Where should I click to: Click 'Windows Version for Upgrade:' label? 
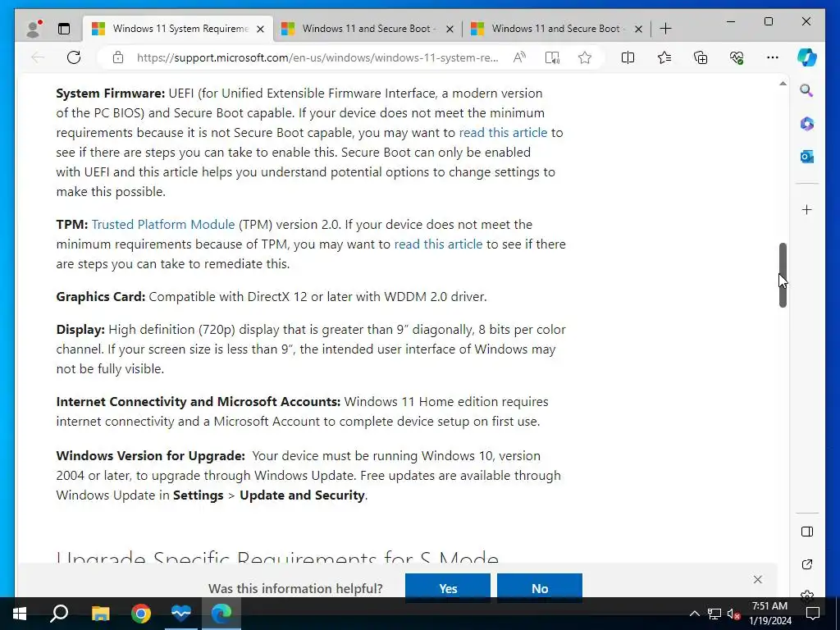coord(151,456)
